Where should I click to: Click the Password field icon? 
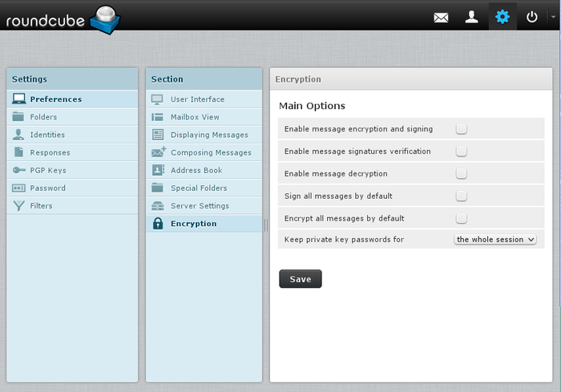pyautogui.click(x=18, y=188)
